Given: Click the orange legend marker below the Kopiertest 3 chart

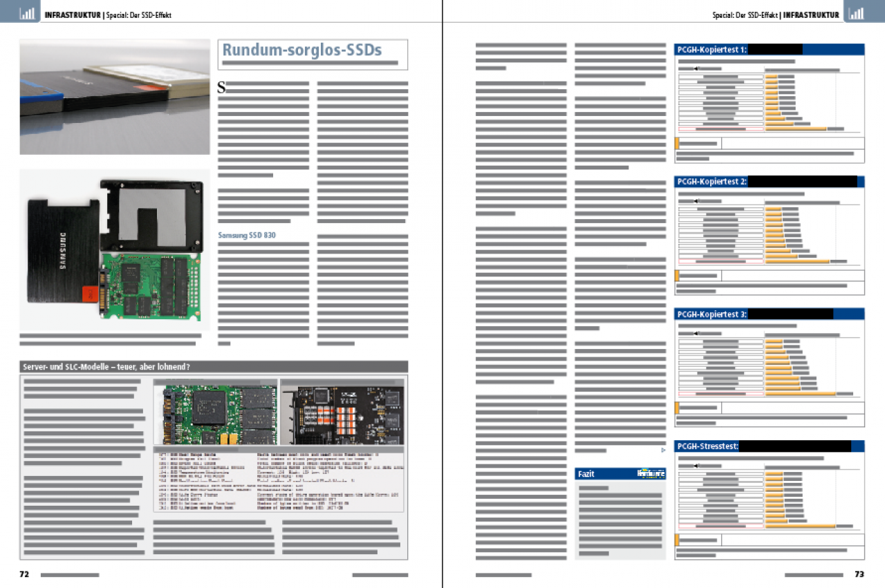Looking at the screenshot, I should pyautogui.click(x=677, y=408).
